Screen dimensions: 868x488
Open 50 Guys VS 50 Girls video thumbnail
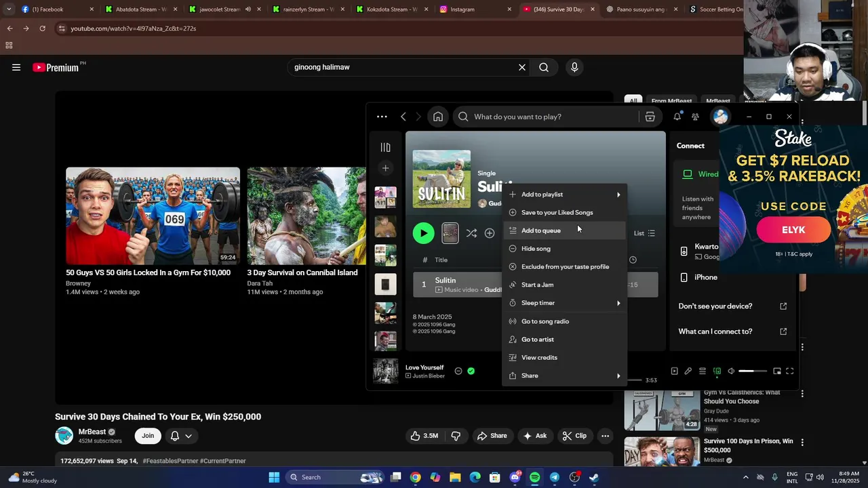(153, 216)
